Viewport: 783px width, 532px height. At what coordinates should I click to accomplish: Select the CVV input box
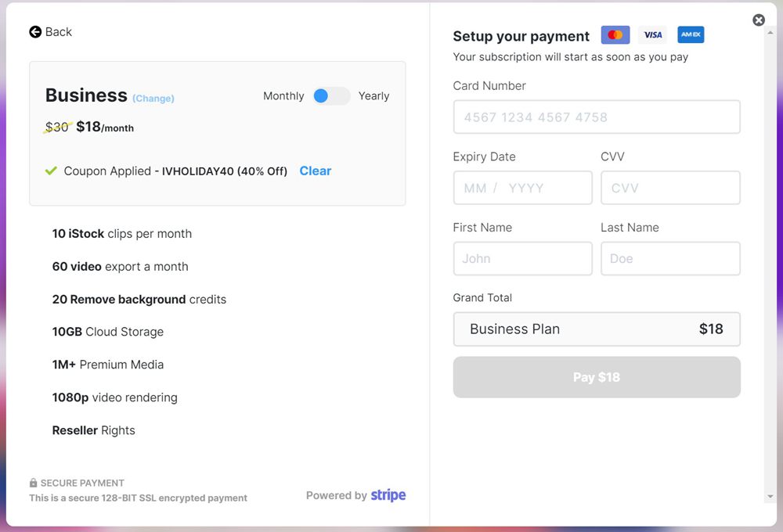point(669,188)
